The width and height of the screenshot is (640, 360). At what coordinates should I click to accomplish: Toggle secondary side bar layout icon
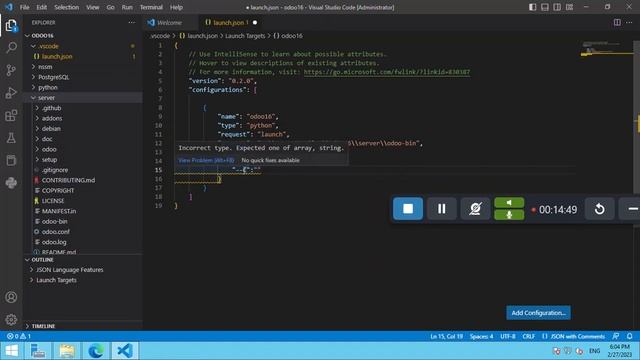click(557, 7)
